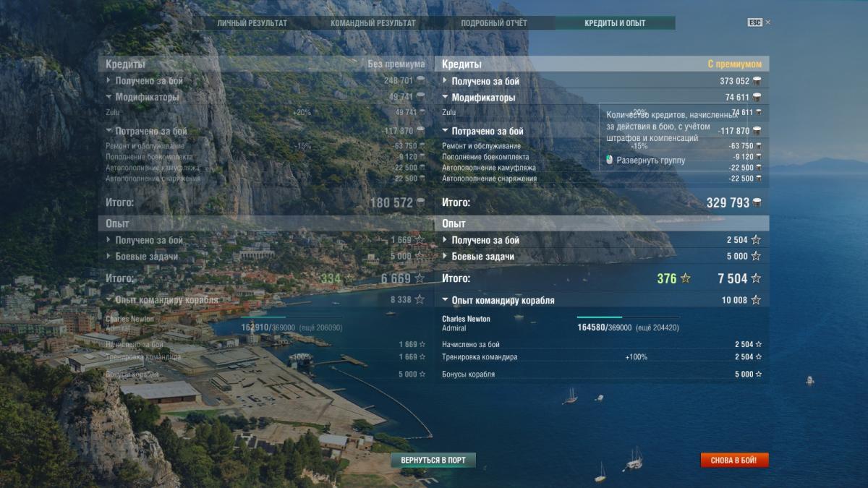Click star icon beside 2 504 earned experience
The height and width of the screenshot is (488, 868).
coord(756,240)
